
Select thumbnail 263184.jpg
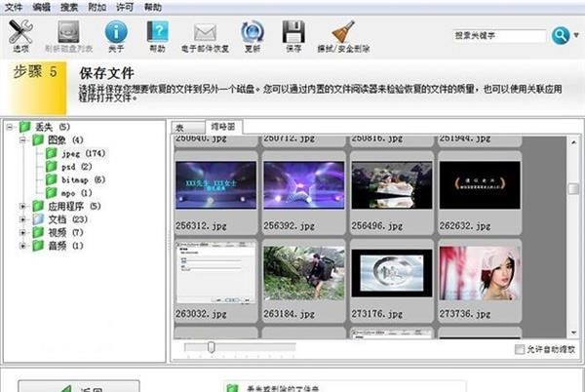tap(303, 273)
